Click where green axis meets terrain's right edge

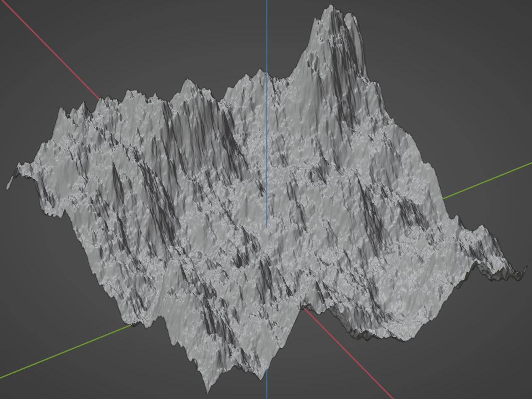[x=443, y=198]
